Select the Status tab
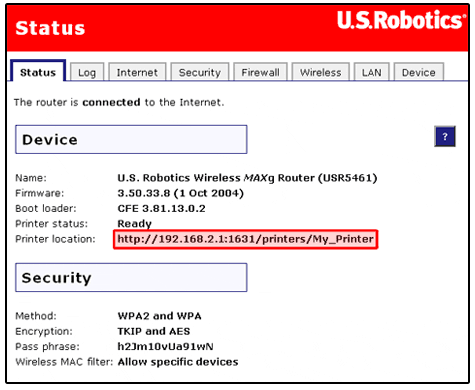The width and height of the screenshot is (475, 390). (x=38, y=72)
